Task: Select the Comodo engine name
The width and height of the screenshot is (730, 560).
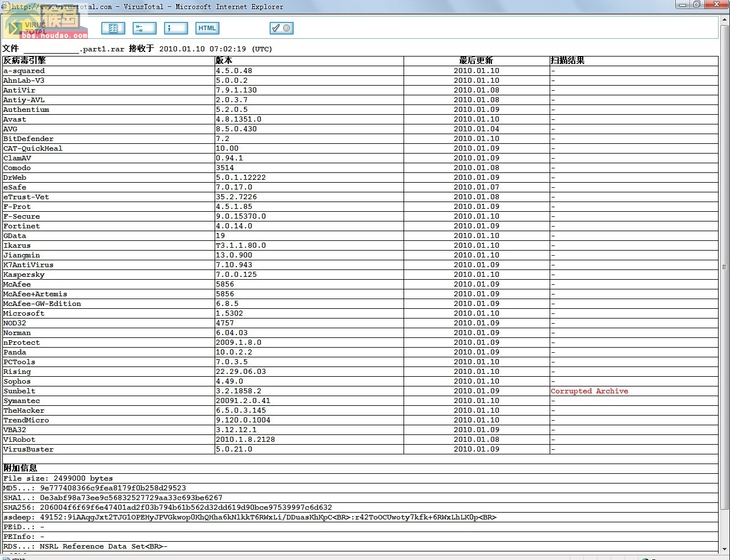Action: [x=17, y=168]
